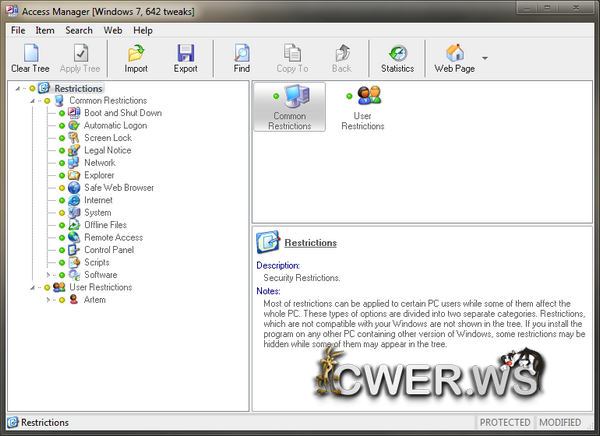
Task: Click the Screen Lock keys icon
Action: [74, 138]
